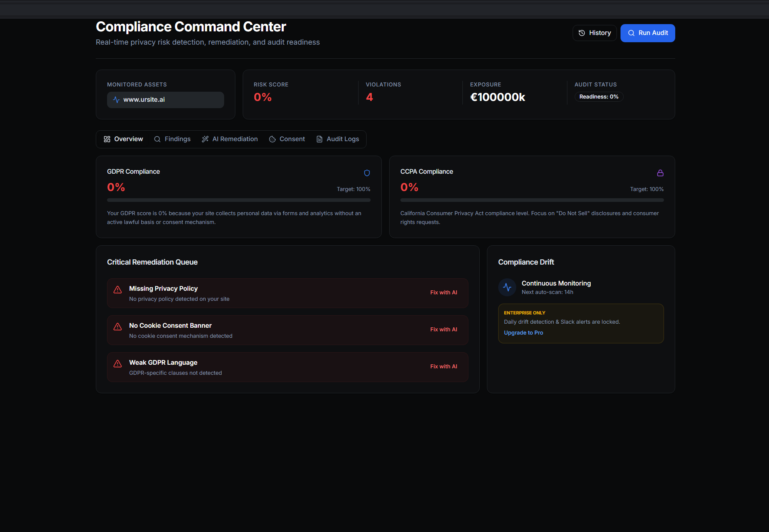Click the CCPA Compliance lock icon

[x=660, y=173]
